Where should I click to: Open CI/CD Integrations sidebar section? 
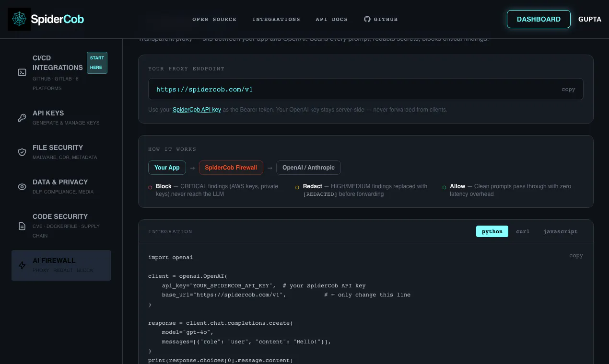coord(61,72)
